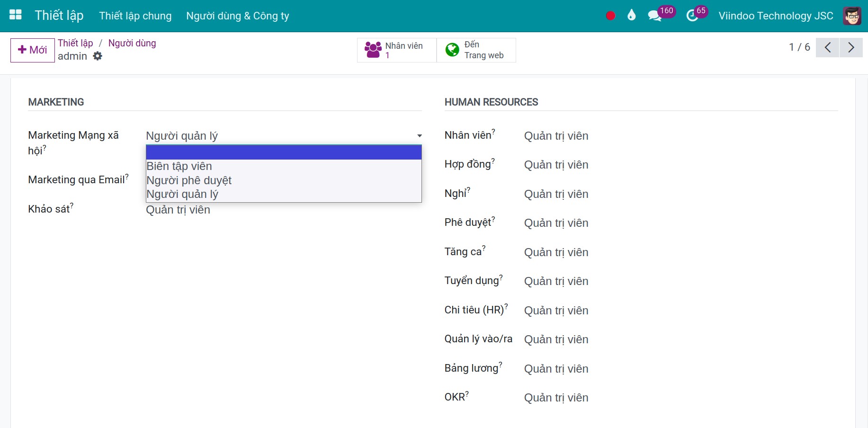Click OKR field value Quản trị viên
This screenshot has height=428, width=868.
[556, 398]
